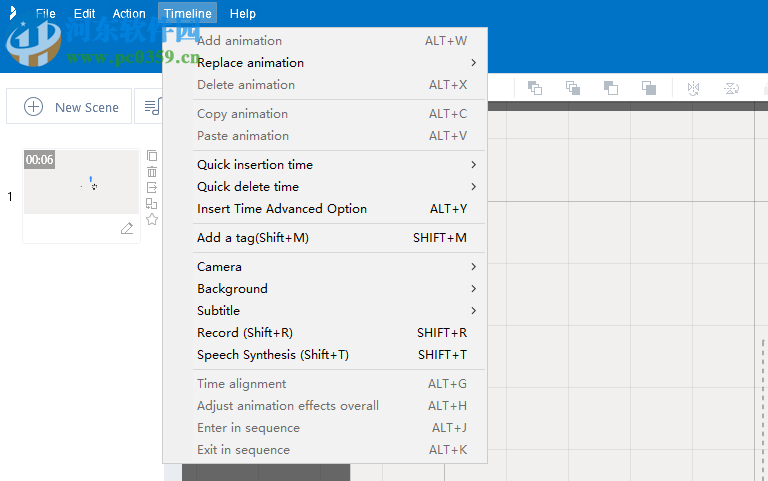Select the scene 1 thumbnail
The width and height of the screenshot is (768, 481).
point(81,182)
